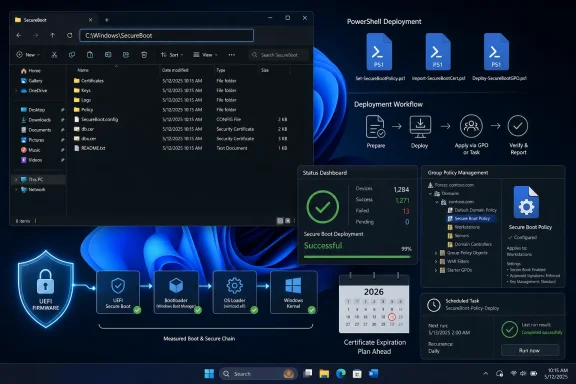576x384 pixels.
Task: Unpin Videos from Quick access pin icon
Action: click(x=62, y=160)
